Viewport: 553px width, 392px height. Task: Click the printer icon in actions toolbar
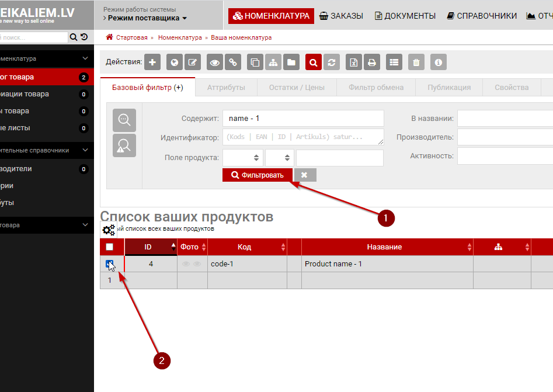coord(371,62)
